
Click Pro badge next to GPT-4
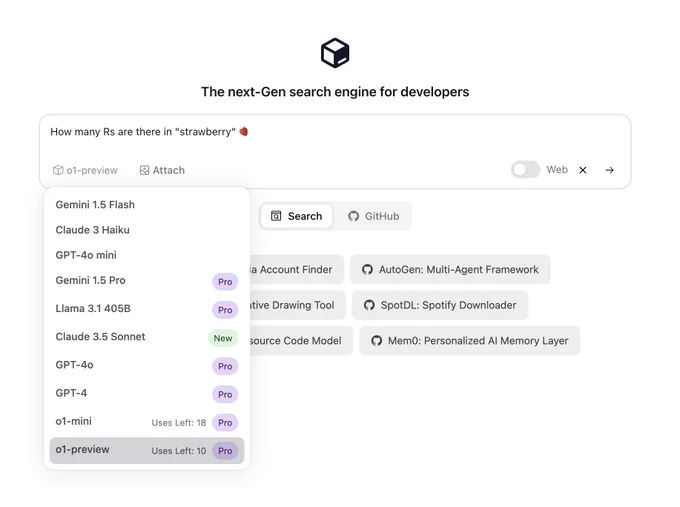(x=225, y=395)
